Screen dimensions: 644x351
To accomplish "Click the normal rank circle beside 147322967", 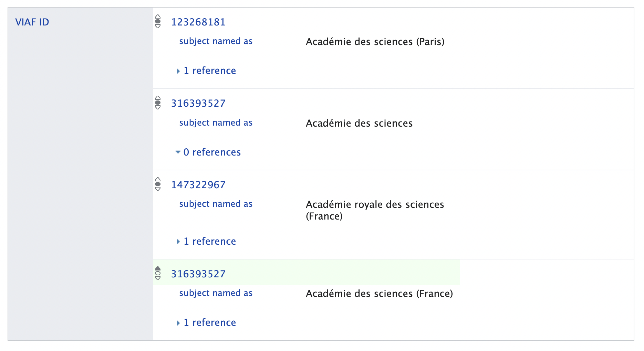I will point(158,184).
